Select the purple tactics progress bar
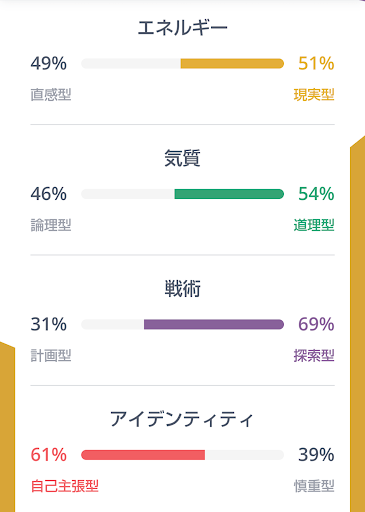 tap(182, 324)
